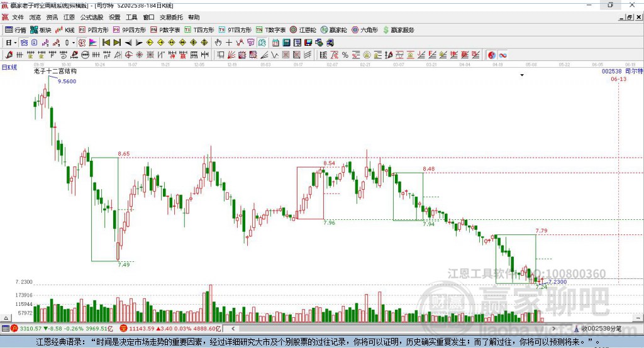Click the keyboard grid icon in status bar
The image size is (644, 348).
tap(5, 329)
